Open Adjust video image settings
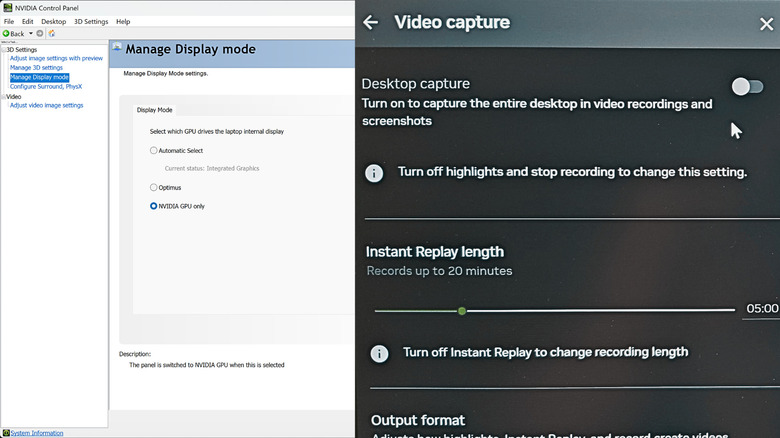Image resolution: width=780 pixels, height=438 pixels. [x=46, y=106]
